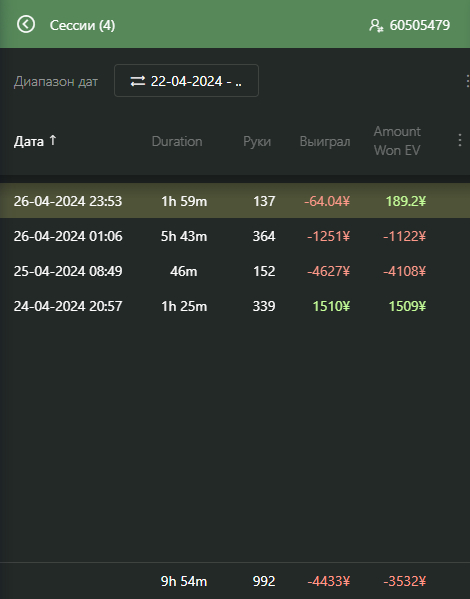Go back using the circled arrow icon
The width and height of the screenshot is (470, 599).
click(26, 24)
